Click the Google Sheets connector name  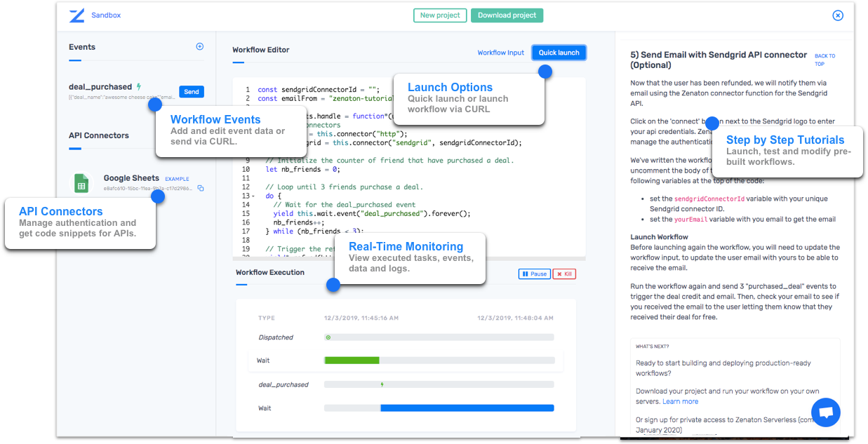click(131, 178)
